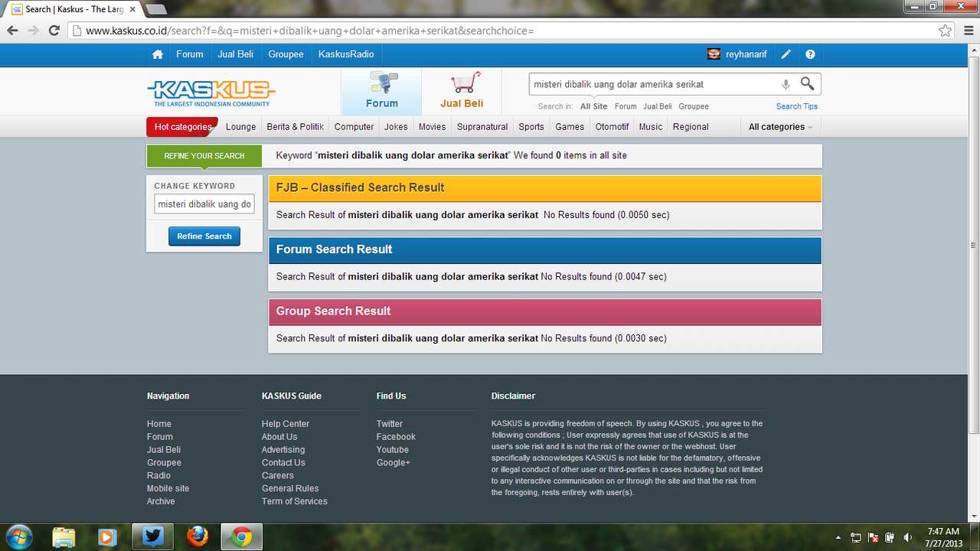The width and height of the screenshot is (980, 551).
Task: Click Chrome forward arrow
Action: [33, 31]
